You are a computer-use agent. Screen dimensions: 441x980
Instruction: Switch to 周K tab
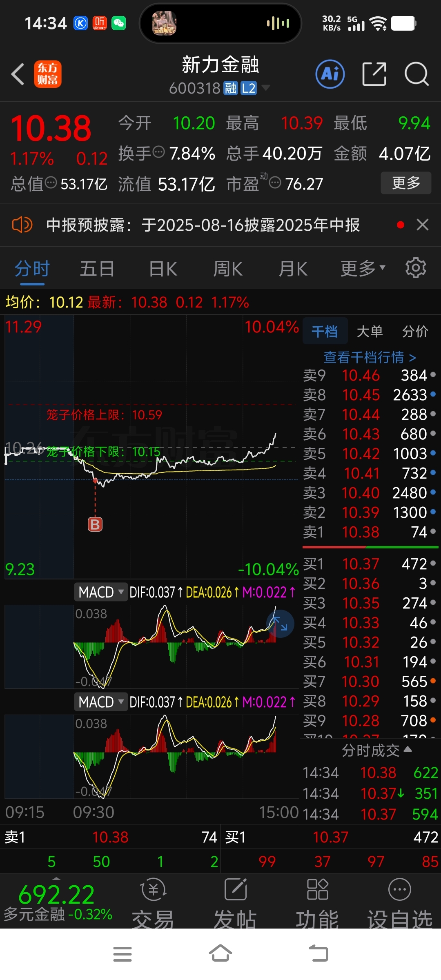point(228,268)
